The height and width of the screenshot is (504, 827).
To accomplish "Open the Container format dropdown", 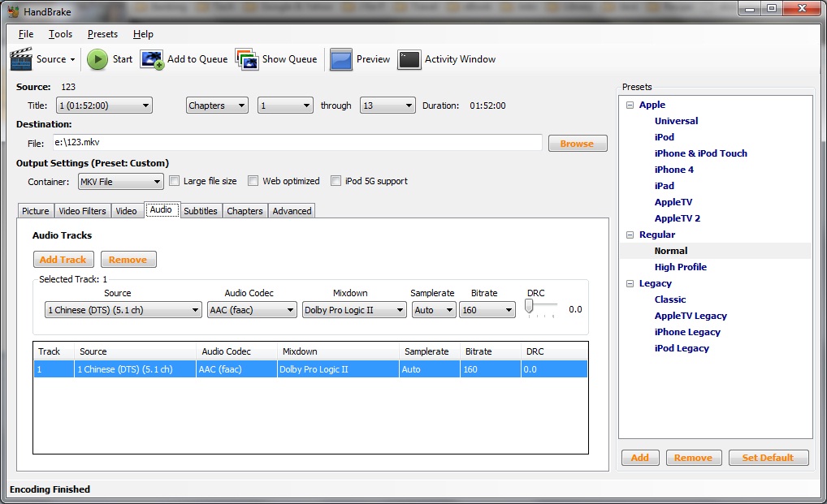I will pyautogui.click(x=120, y=182).
